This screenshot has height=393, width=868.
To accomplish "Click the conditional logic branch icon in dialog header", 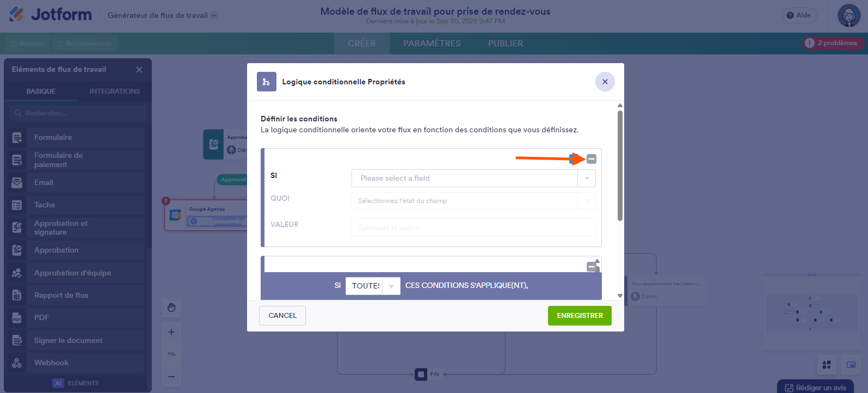I will coord(266,82).
